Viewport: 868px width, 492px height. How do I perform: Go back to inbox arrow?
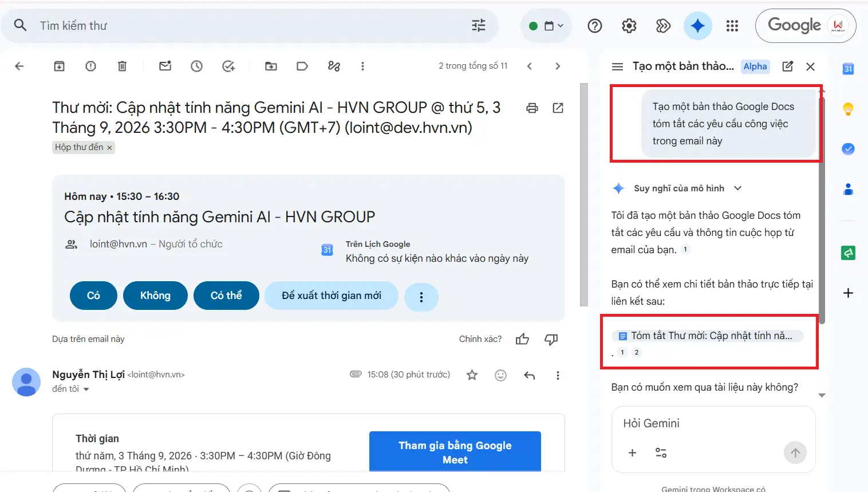tap(19, 66)
